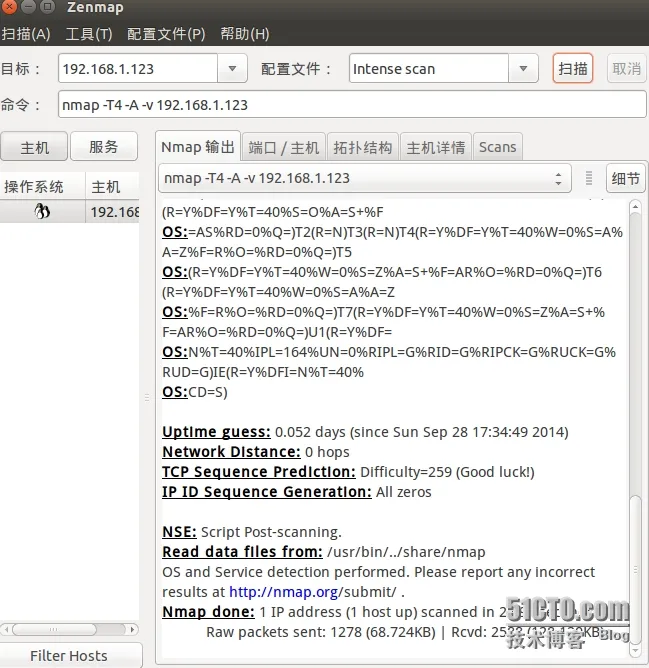Viewport: 649px width, 668px height.
Task: Click the Intense scan profile field
Action: click(429, 68)
